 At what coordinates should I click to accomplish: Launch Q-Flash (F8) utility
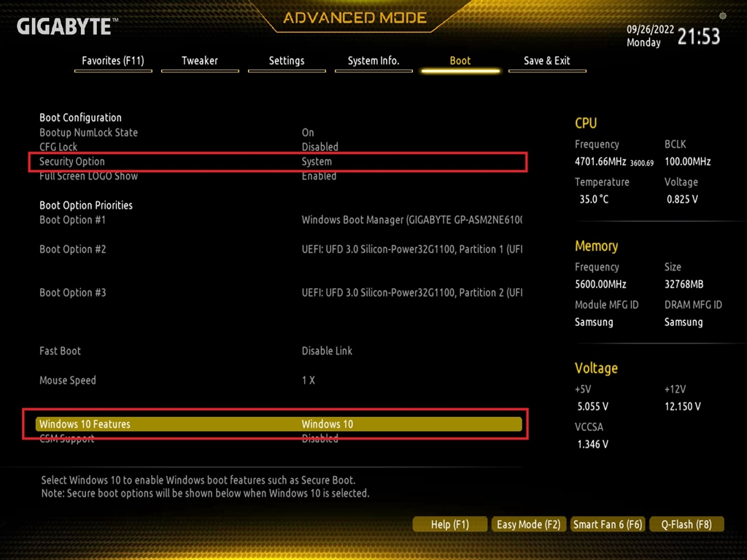click(686, 524)
